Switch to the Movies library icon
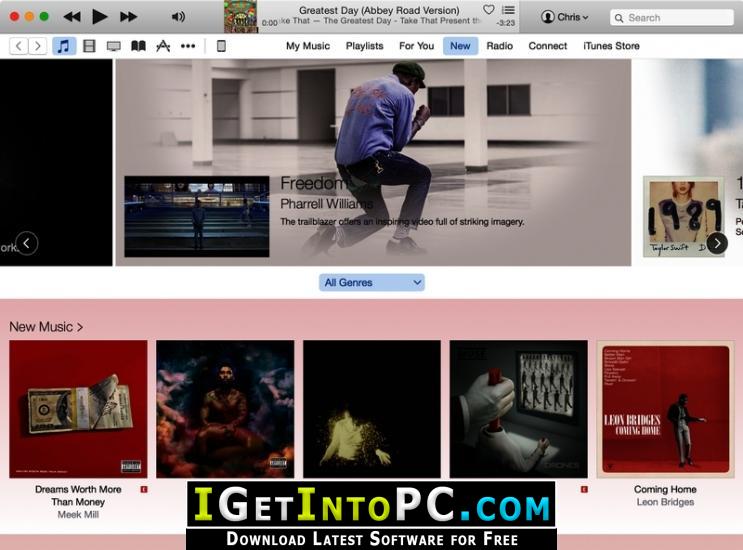Viewport: 743px width, 550px height. tap(89, 46)
